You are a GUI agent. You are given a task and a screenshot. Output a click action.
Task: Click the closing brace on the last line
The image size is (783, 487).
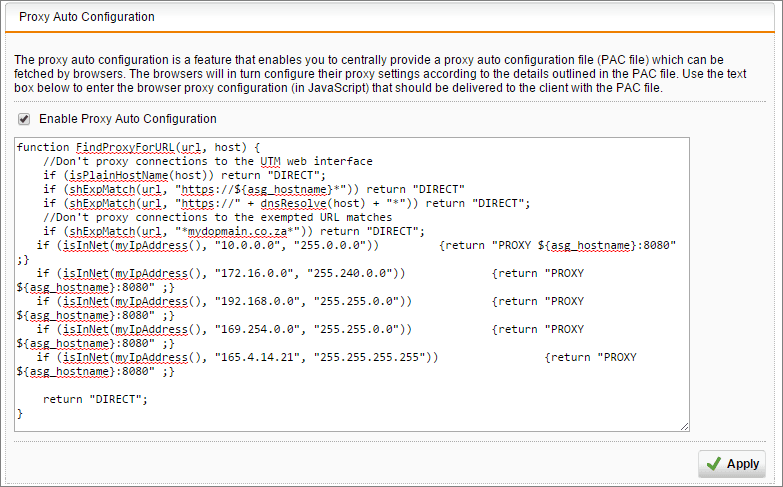pos(20,414)
